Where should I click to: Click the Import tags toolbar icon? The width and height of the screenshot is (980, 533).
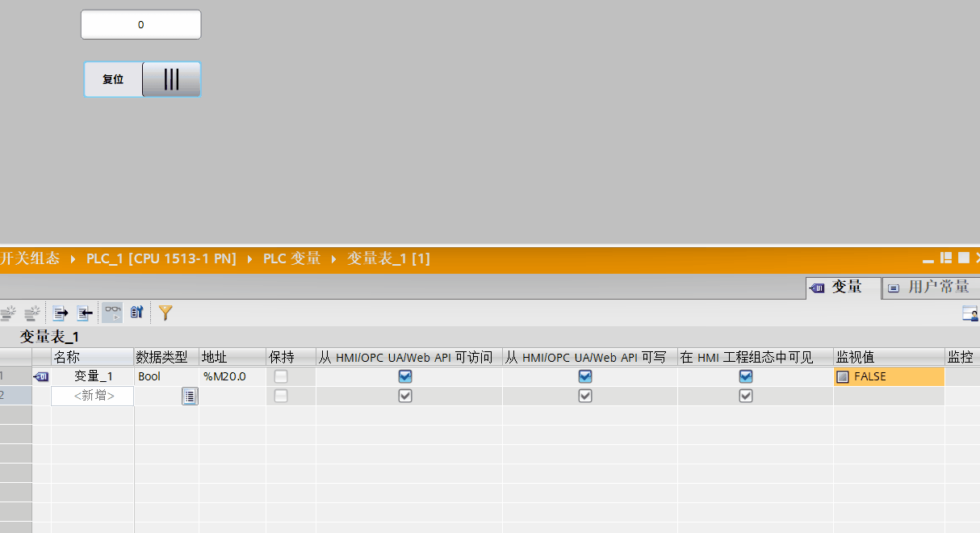[85, 313]
